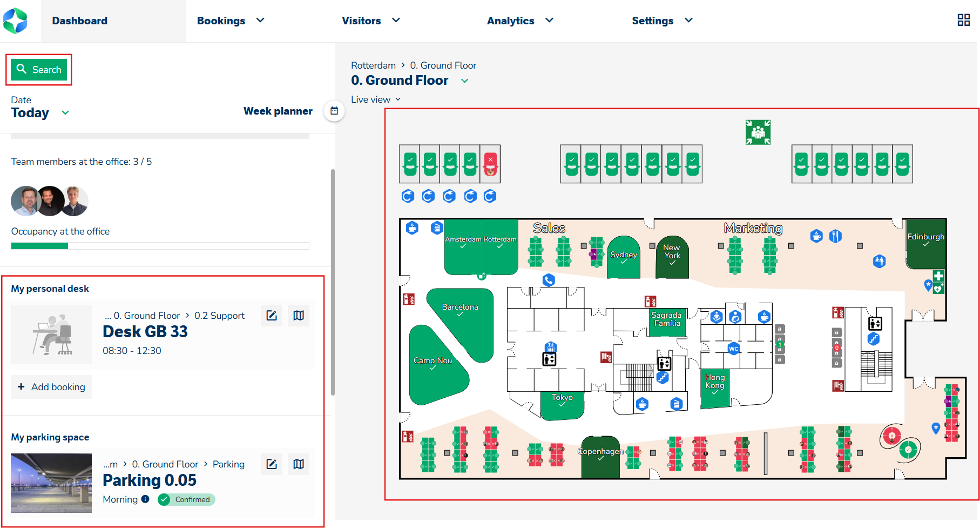Open the Ground Floor selector dropdown
Screen dimensions: 980x528
pyautogui.click(x=464, y=81)
